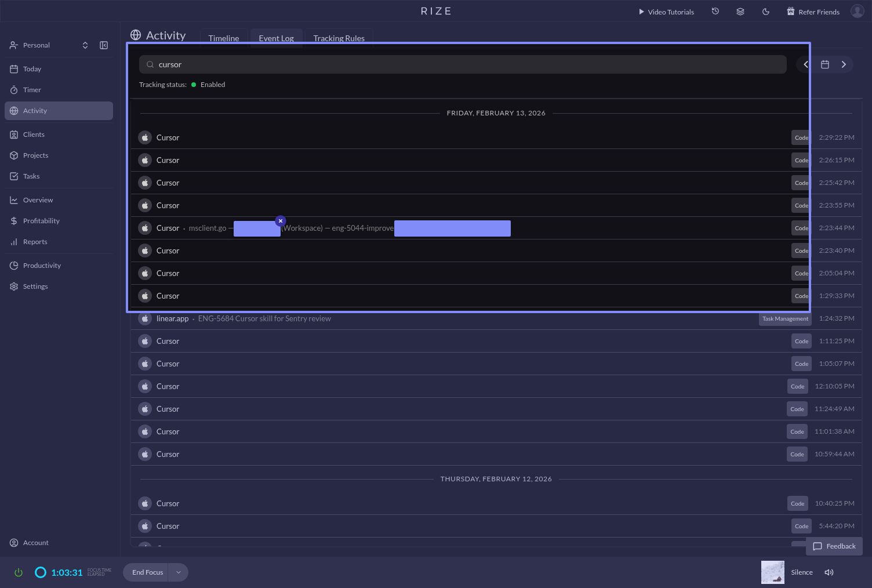Collapse the sidebar panel icon
This screenshot has height=588, width=872.
104,45
